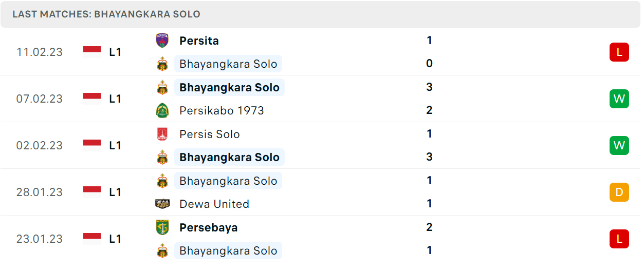Click the Dewa United club logo
The height and width of the screenshot is (272, 644).
click(162, 204)
